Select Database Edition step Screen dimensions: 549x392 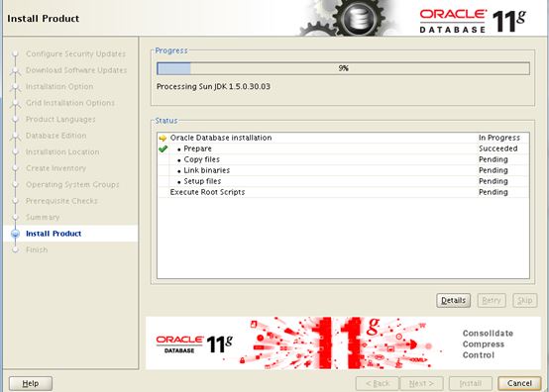[56, 136]
